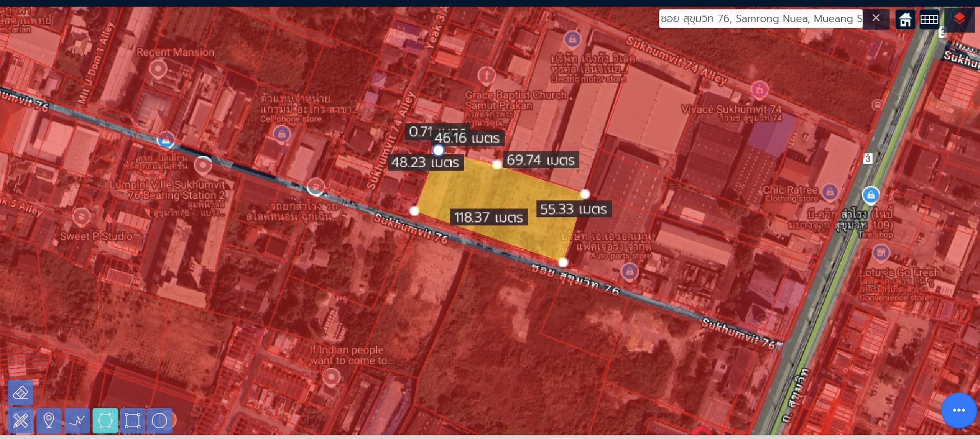Toggle the map layers panel

(x=959, y=19)
